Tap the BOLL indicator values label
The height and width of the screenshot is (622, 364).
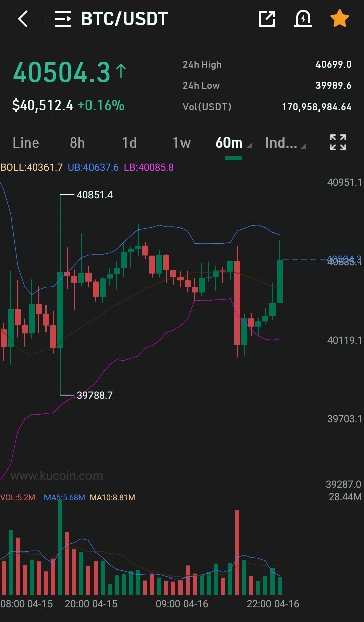tap(87, 167)
